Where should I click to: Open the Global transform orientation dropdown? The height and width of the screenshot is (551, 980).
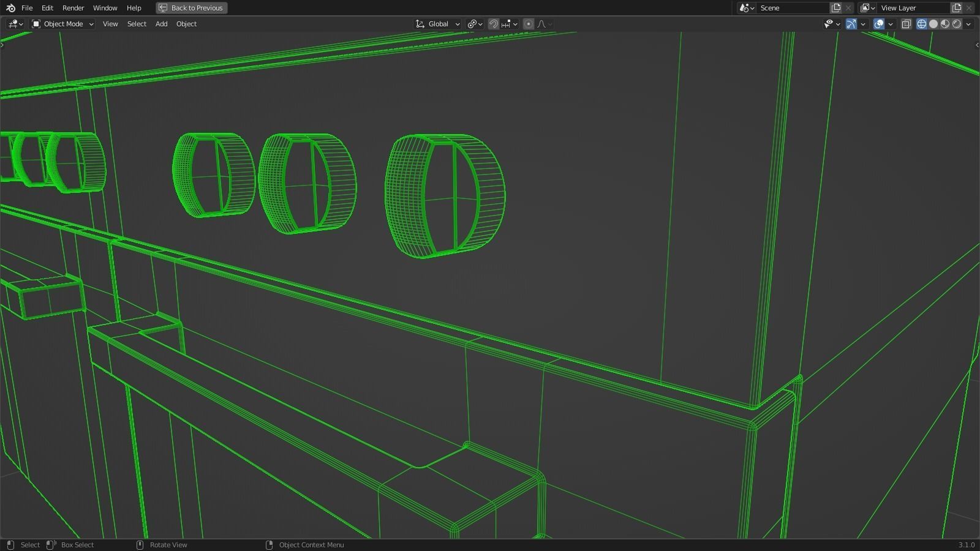(438, 24)
